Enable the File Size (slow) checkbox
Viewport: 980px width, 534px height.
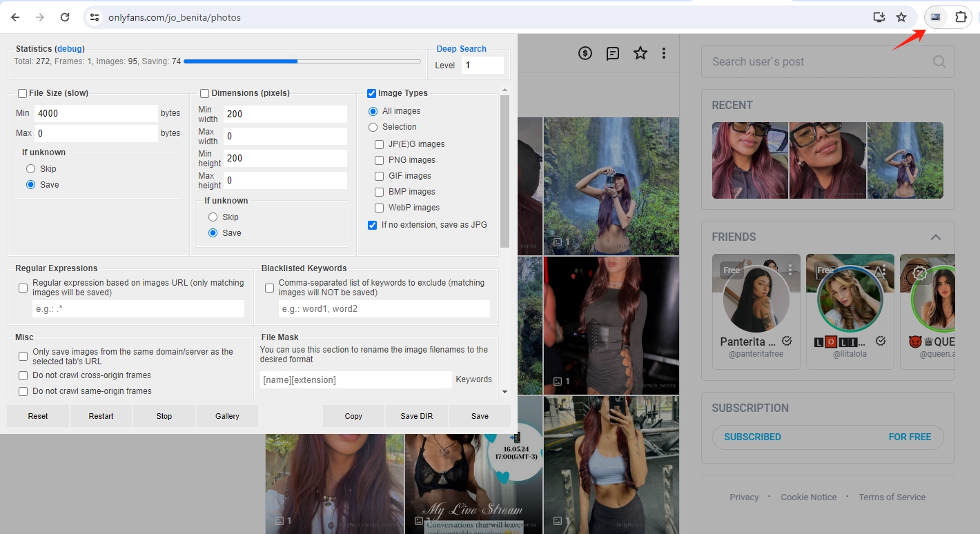23,93
